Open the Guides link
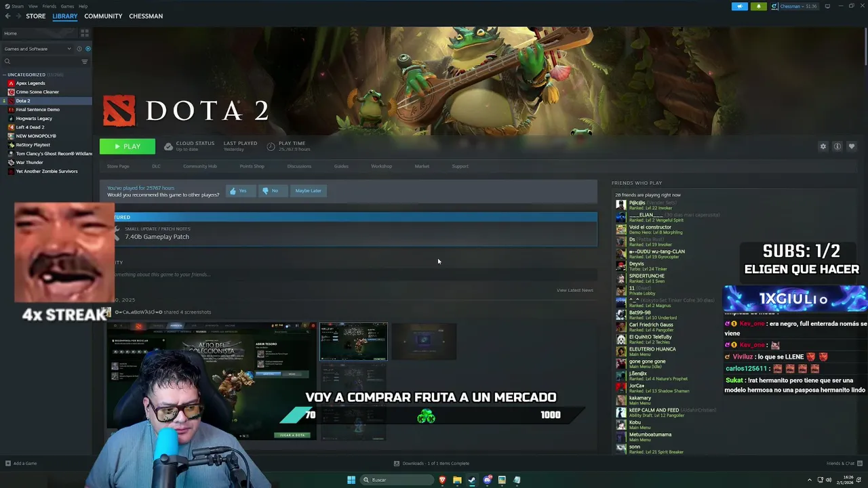This screenshot has width=868, height=488. point(341,166)
